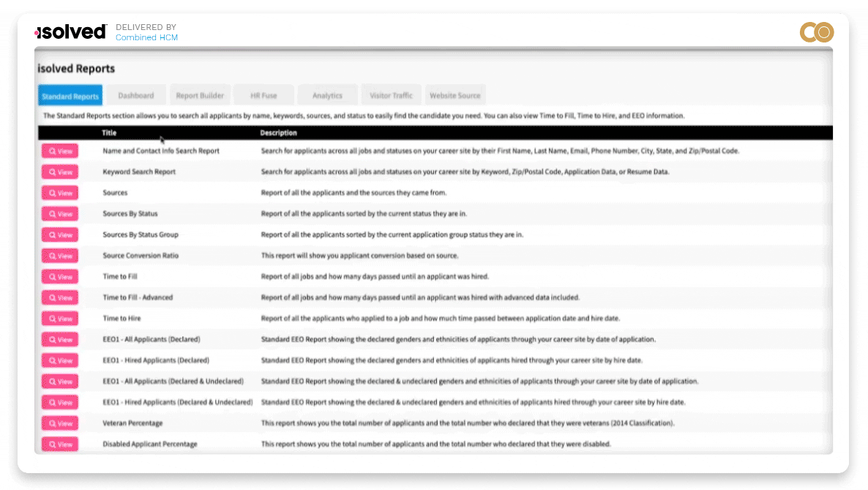The height and width of the screenshot is (490, 868).
Task: Click the 'isolved Reports' heading
Action: pyautogui.click(x=76, y=69)
